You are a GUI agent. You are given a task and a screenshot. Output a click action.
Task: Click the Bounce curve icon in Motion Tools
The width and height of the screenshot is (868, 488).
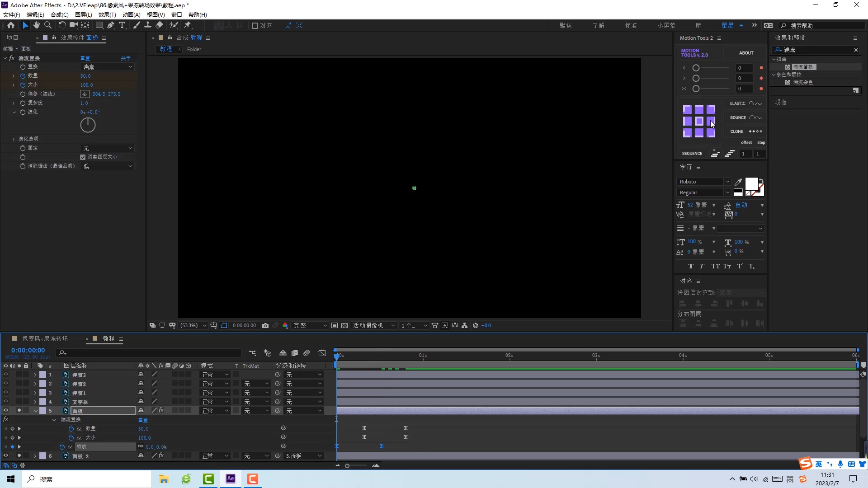click(x=755, y=117)
